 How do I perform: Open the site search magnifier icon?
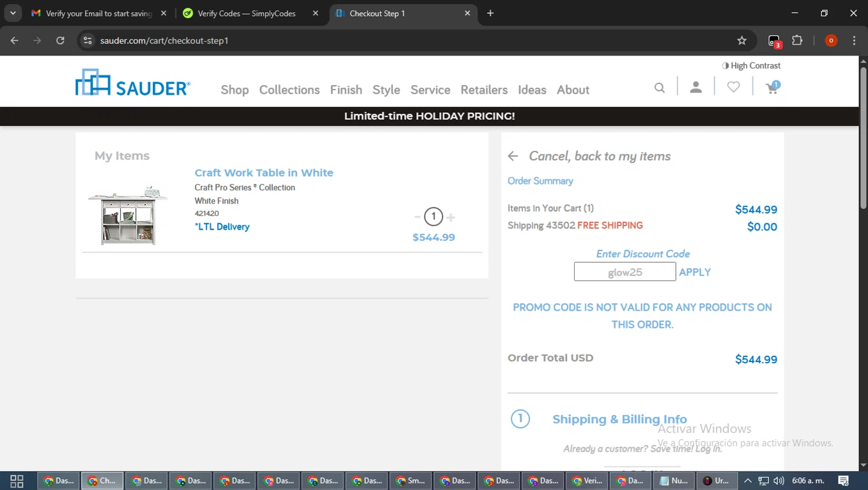[660, 88]
